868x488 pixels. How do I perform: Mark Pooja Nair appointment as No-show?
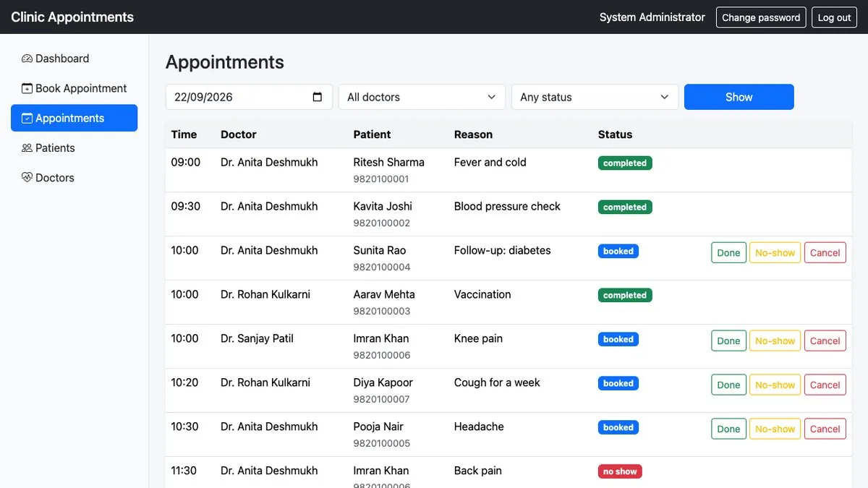click(775, 429)
